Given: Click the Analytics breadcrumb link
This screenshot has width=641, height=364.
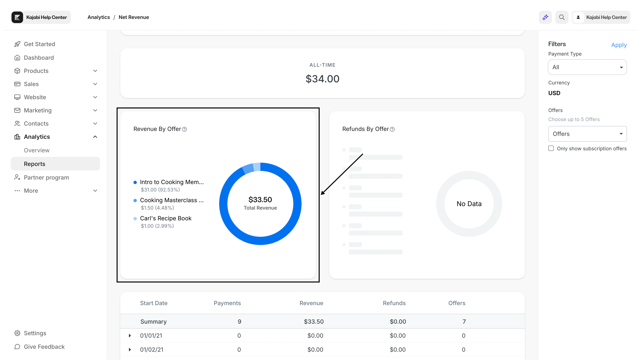Looking at the screenshot, I should [98, 17].
